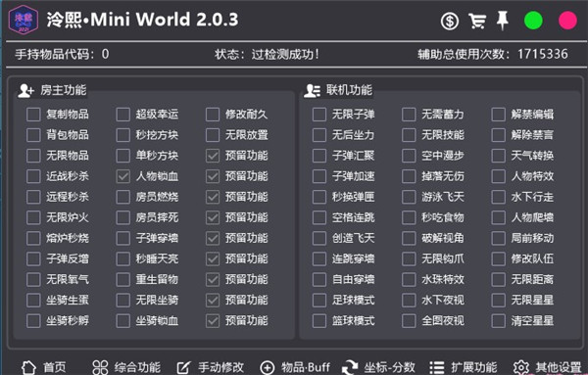This screenshot has width=588, height=375.
Task: Switch to the 综合功能 tab
Action: coord(126,367)
